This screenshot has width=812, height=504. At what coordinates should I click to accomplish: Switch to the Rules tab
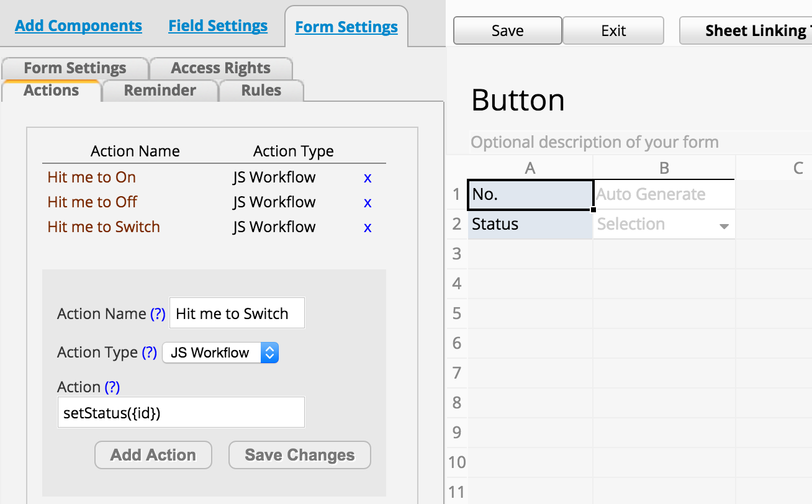click(261, 90)
